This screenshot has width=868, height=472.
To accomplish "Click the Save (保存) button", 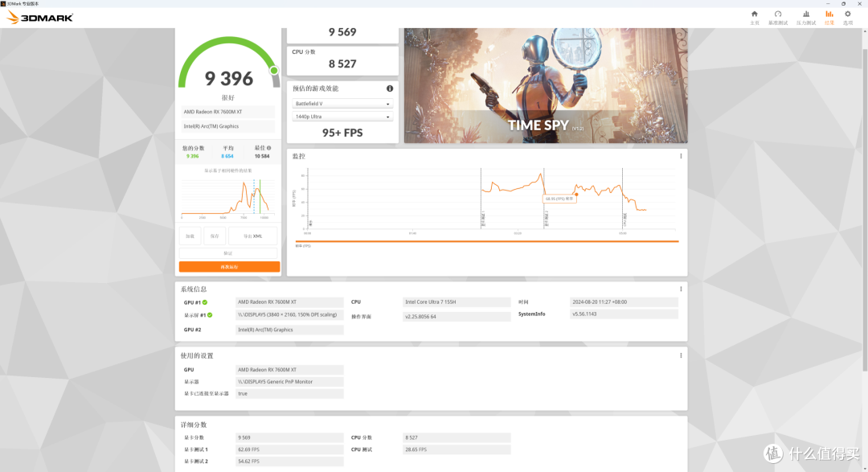I will [x=214, y=236].
